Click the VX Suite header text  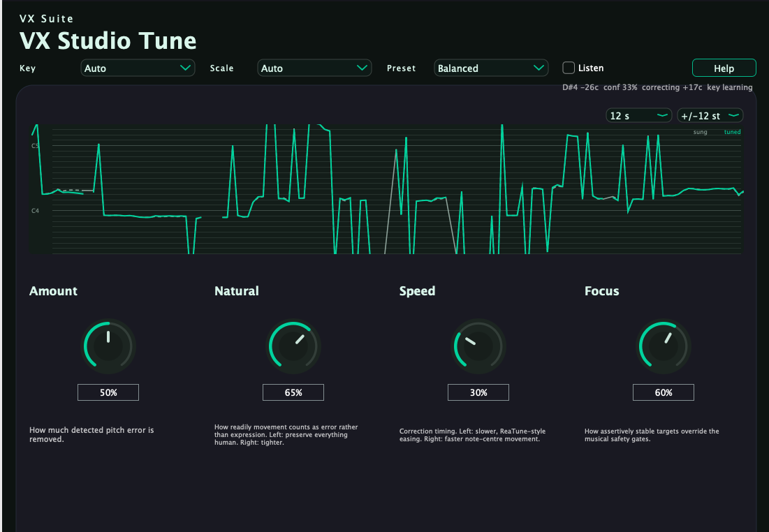click(47, 19)
